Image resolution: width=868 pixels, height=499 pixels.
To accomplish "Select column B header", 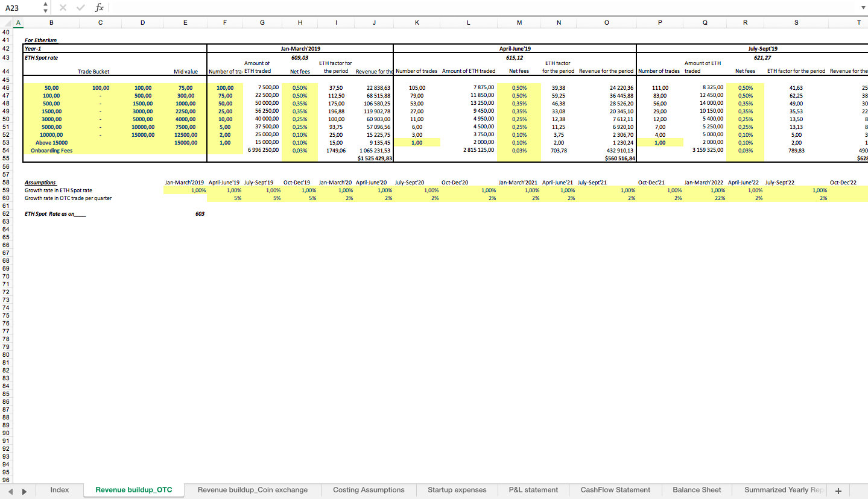I will (x=51, y=22).
